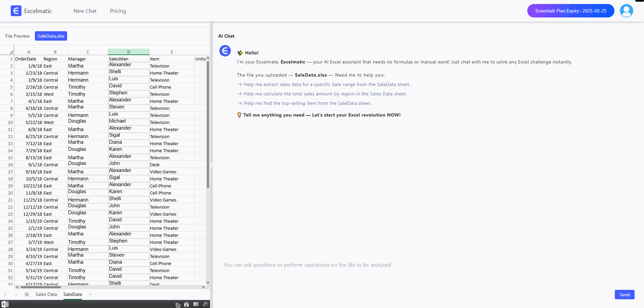Select the top-selling item suggestion link
The height and width of the screenshot is (308, 644).
click(x=307, y=103)
